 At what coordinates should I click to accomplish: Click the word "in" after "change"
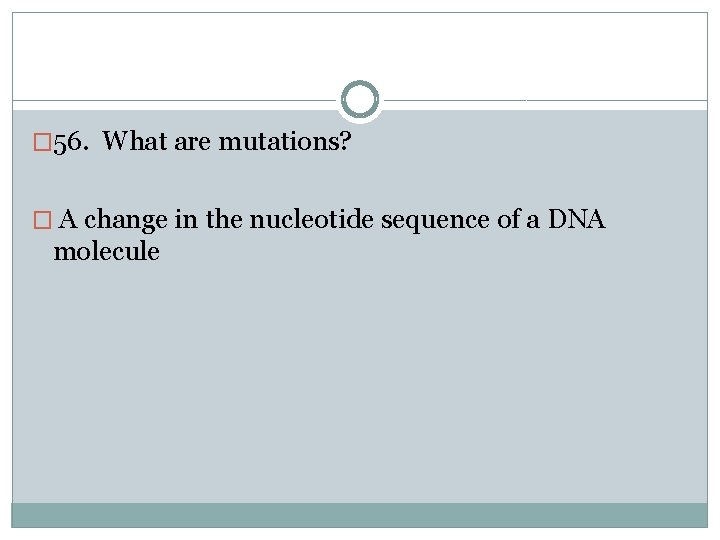(186, 220)
